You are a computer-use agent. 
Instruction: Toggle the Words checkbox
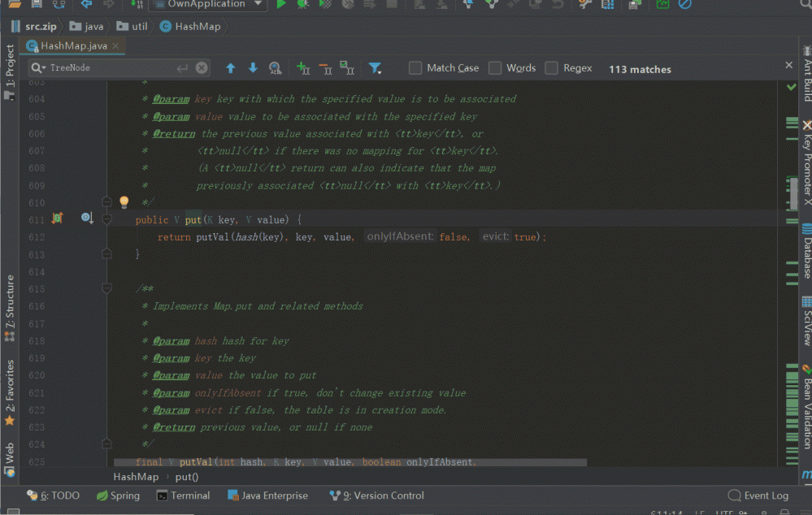click(x=495, y=68)
